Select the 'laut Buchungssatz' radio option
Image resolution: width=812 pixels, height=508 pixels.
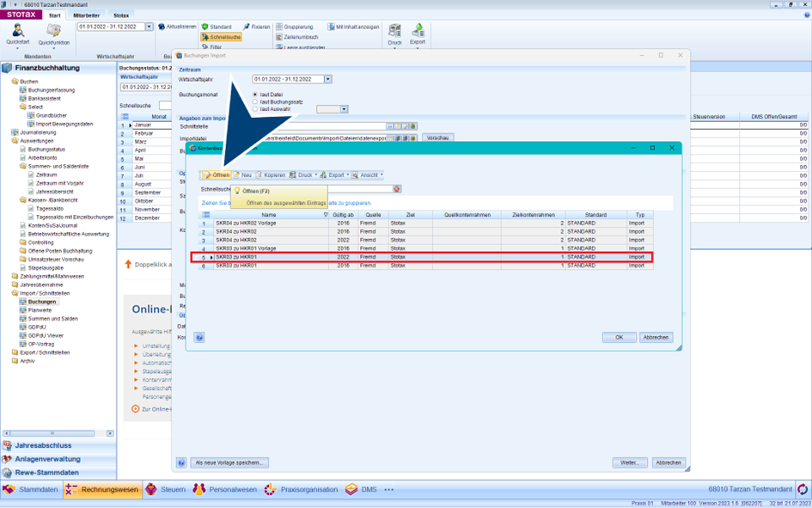coord(255,102)
